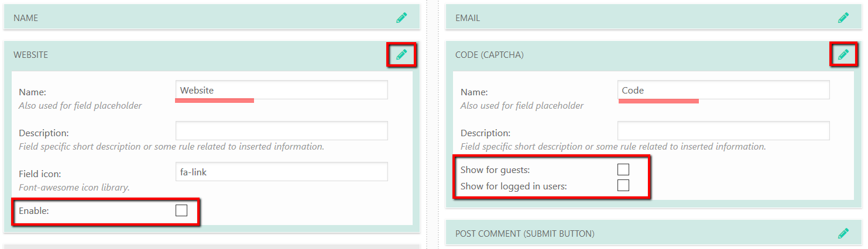The width and height of the screenshot is (868, 249).
Task: Edit the Field icon input containing fa-link
Action: pyautogui.click(x=282, y=172)
